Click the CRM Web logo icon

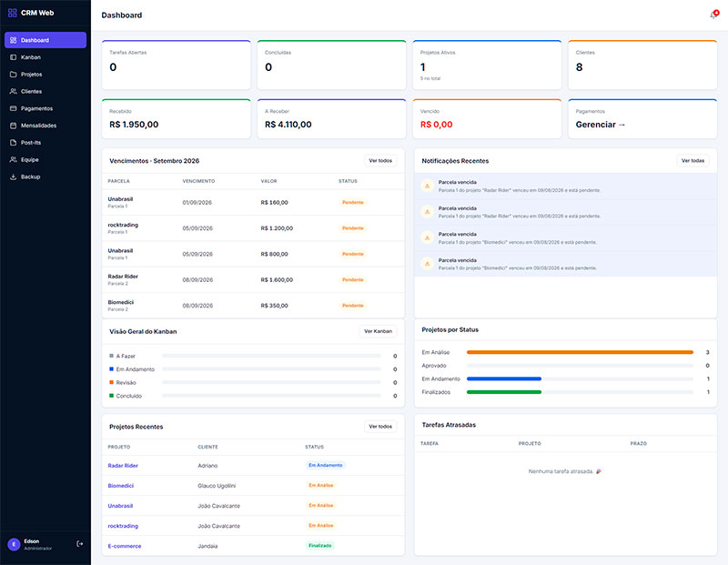13,13
